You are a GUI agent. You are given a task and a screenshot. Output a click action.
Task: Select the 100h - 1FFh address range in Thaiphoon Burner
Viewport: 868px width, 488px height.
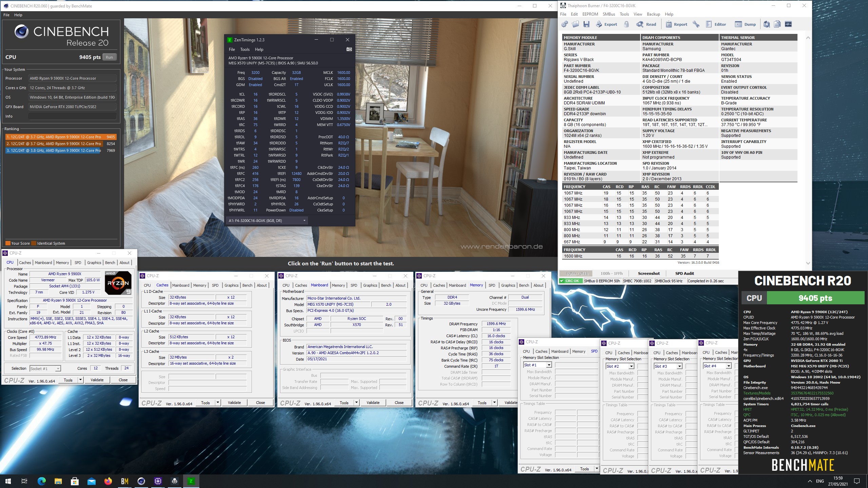coord(611,273)
